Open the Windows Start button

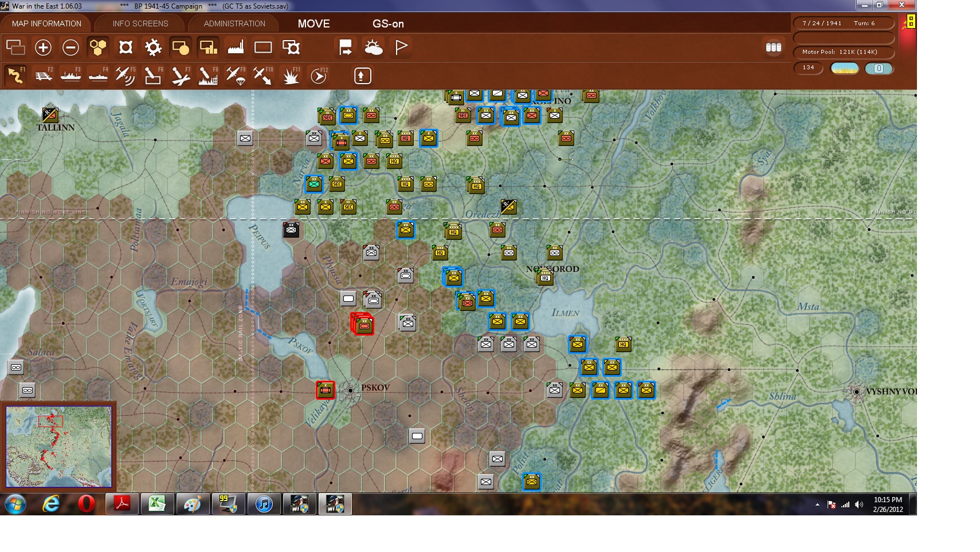pyautogui.click(x=15, y=504)
